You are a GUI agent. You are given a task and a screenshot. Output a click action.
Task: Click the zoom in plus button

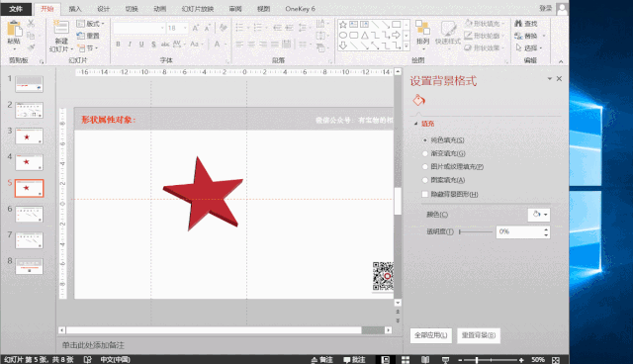[x=521, y=360]
